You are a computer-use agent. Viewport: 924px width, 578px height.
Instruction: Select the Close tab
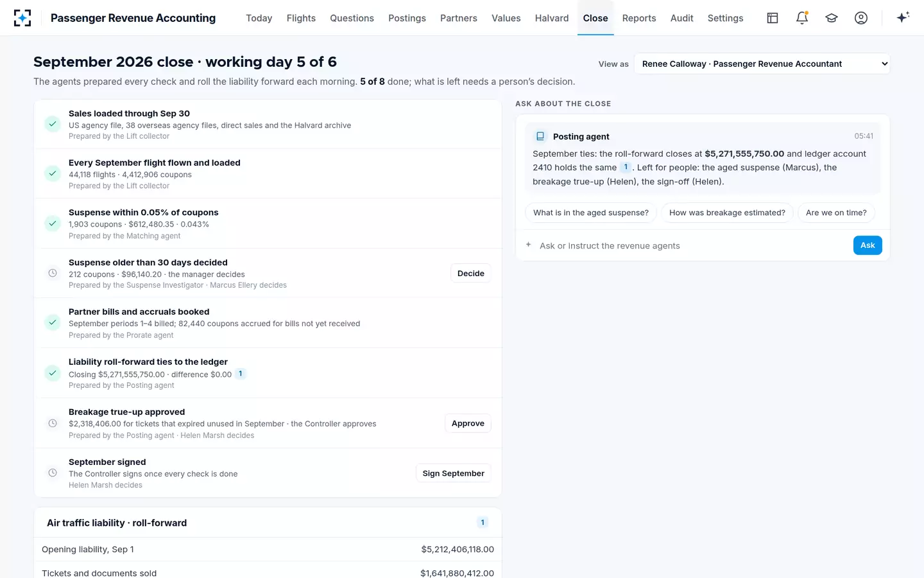coord(595,18)
